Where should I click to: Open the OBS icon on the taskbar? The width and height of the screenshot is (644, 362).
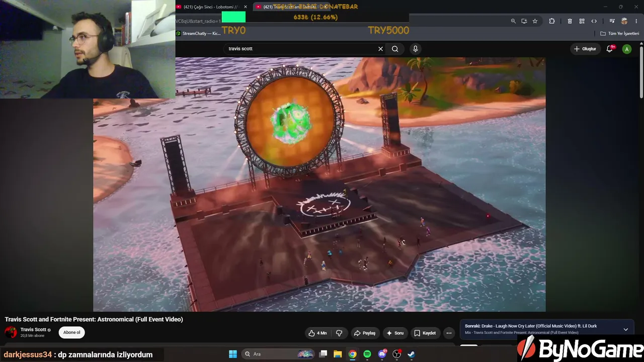coord(396,354)
